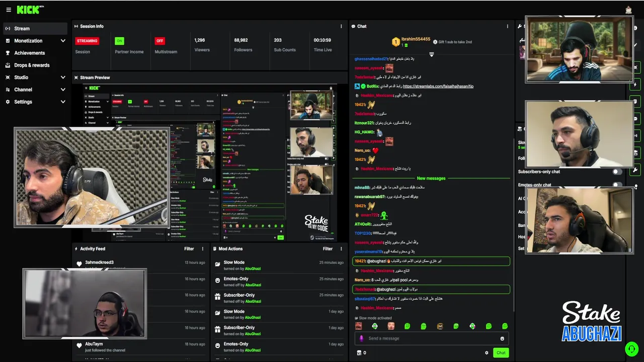
Task: Toggle Subscribers-only chat switch
Action: click(x=617, y=171)
